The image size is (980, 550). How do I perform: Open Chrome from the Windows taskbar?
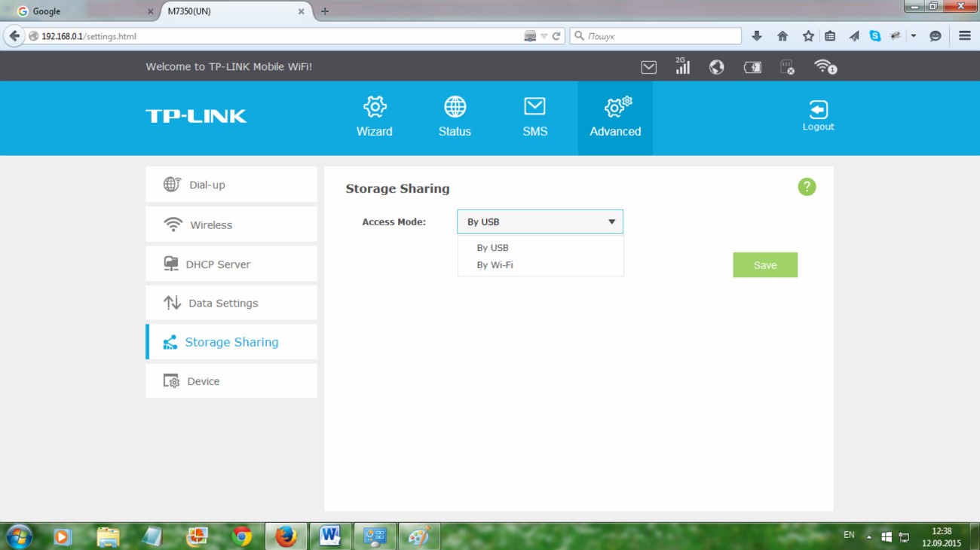click(242, 536)
